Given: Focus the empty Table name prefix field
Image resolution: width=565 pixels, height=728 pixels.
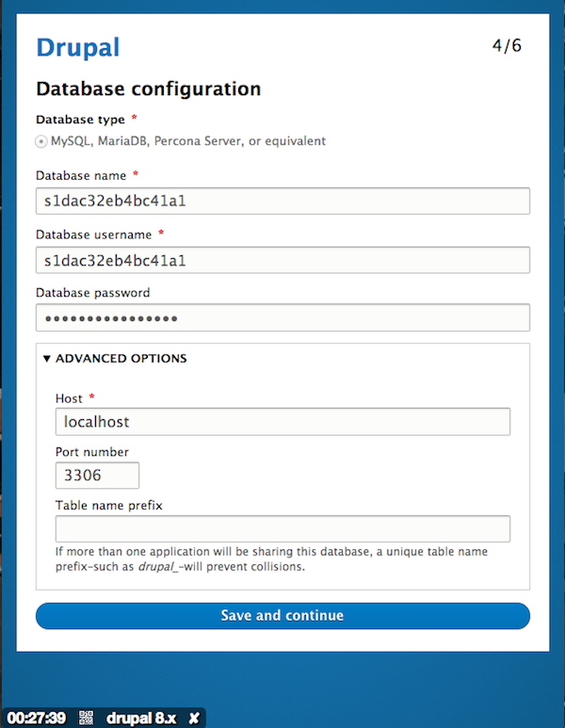Looking at the screenshot, I should tap(282, 528).
